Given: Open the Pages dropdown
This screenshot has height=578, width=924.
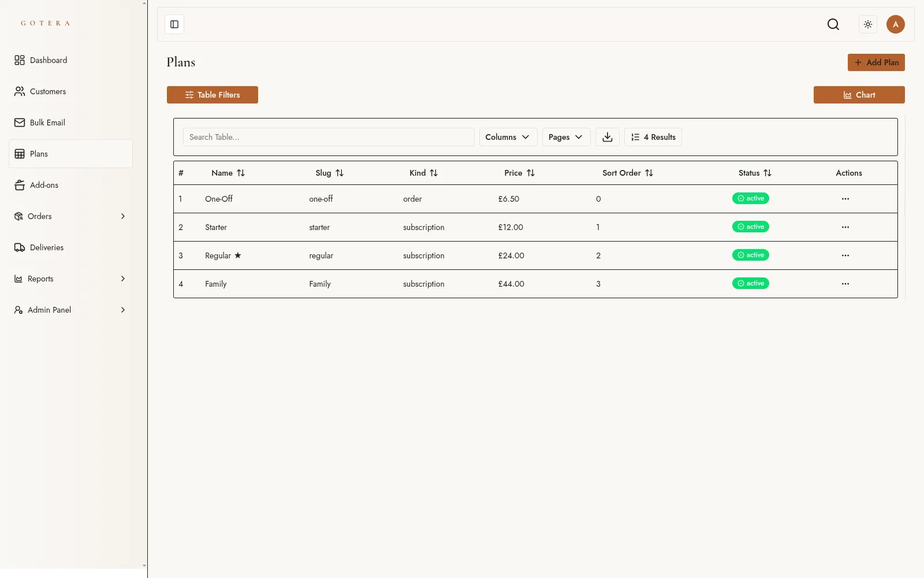Looking at the screenshot, I should coord(567,137).
